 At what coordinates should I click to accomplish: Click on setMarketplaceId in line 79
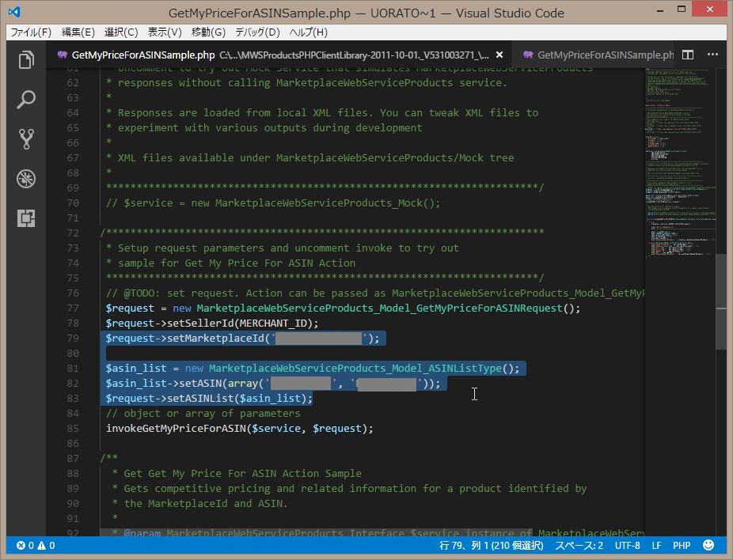click(x=216, y=339)
